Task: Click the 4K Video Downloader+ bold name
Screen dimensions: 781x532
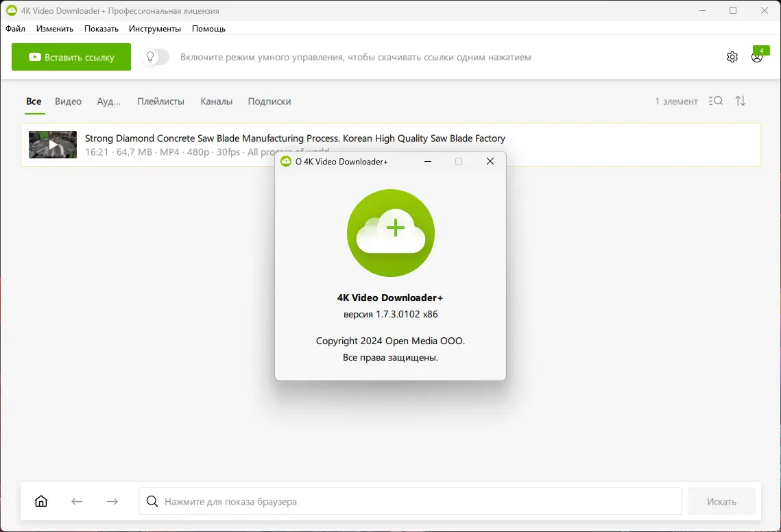Action: pos(390,298)
